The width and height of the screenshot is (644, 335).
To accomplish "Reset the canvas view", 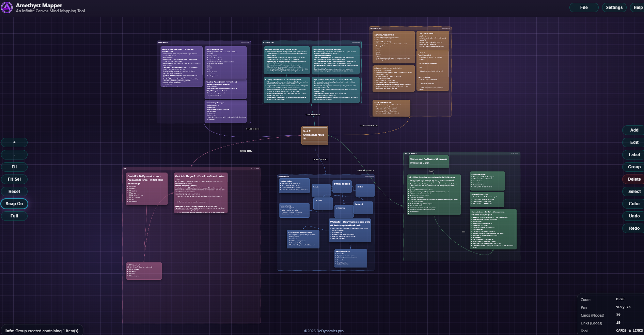I will (14, 192).
